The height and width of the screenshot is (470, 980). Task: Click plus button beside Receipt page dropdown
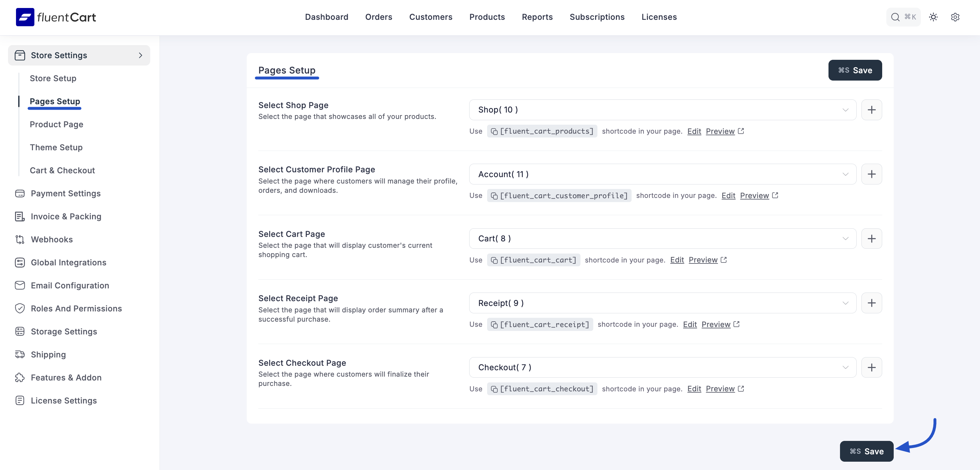point(871,303)
